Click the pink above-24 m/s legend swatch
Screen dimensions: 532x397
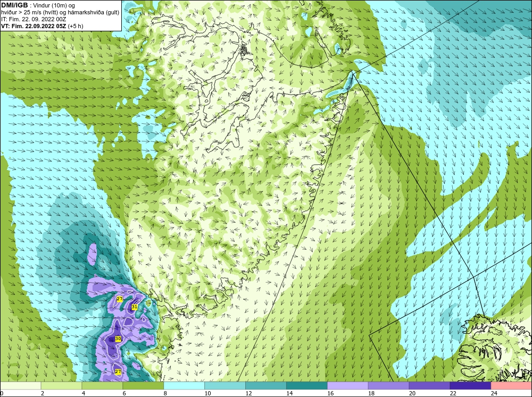(x=511, y=386)
